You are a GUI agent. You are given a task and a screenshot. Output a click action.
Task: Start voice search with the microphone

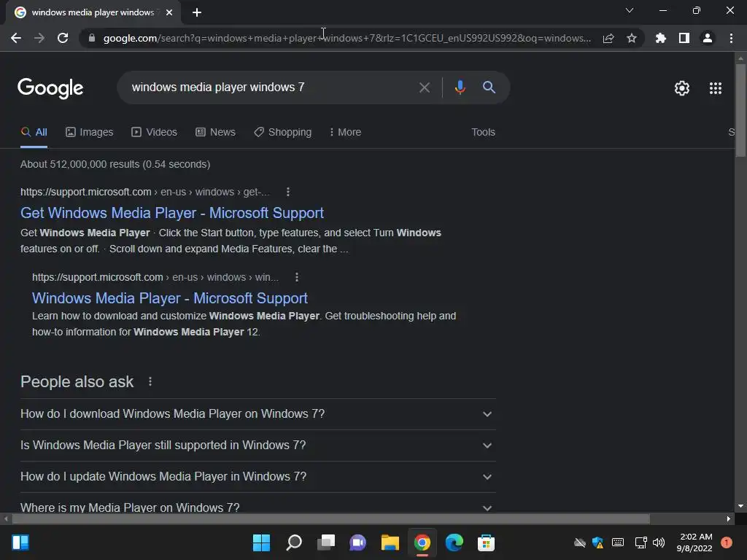tap(460, 87)
